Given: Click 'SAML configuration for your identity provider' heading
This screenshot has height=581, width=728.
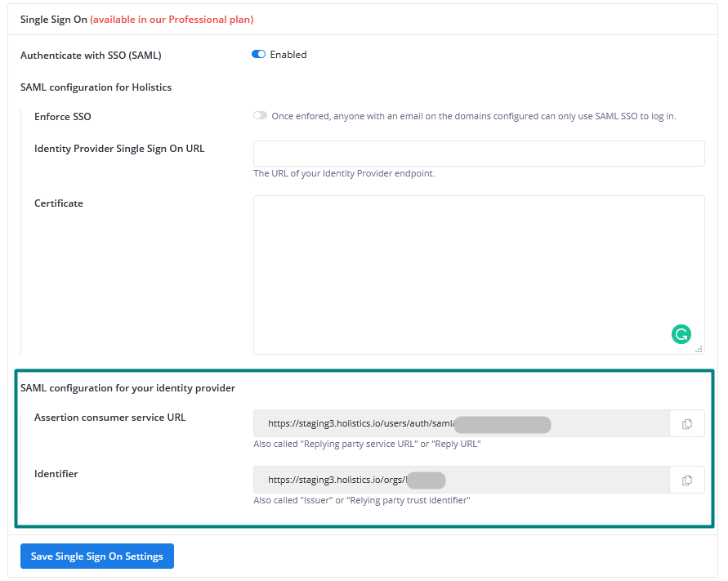Looking at the screenshot, I should point(127,388).
